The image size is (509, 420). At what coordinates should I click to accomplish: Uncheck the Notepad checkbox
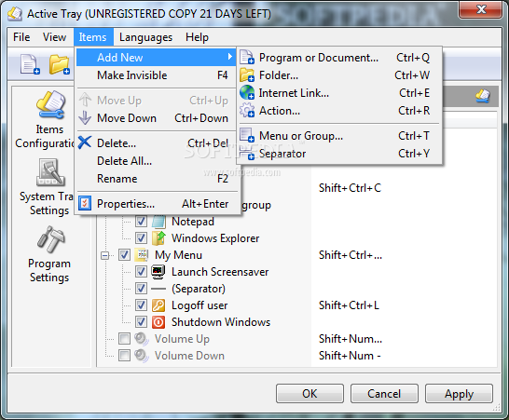pyautogui.click(x=141, y=222)
